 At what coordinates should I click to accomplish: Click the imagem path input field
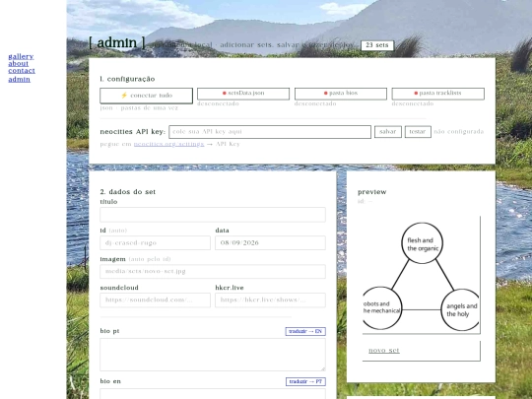pyautogui.click(x=213, y=272)
